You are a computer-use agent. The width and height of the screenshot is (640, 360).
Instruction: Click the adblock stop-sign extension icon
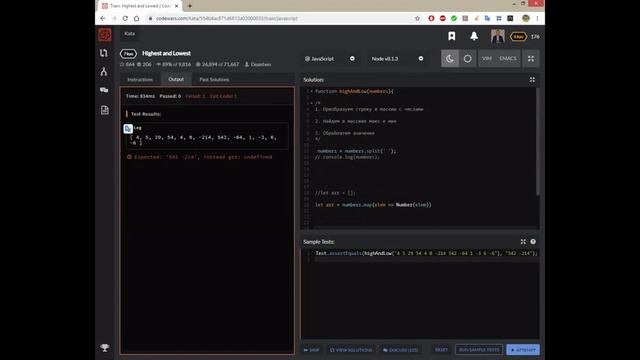point(442,18)
